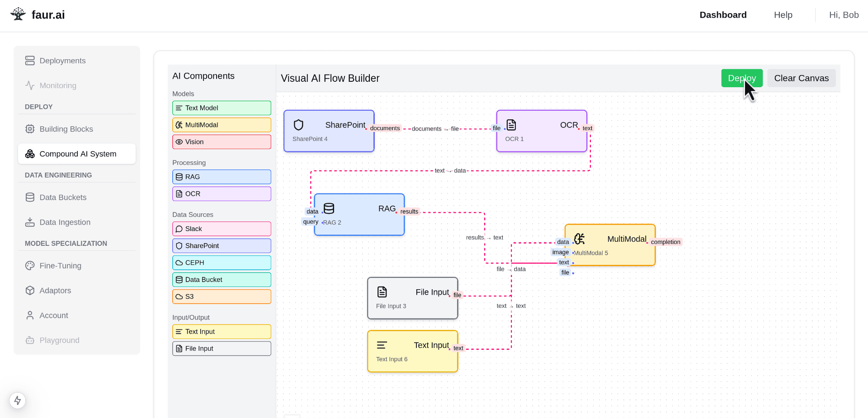Click the 'file → data' edge label

511,269
